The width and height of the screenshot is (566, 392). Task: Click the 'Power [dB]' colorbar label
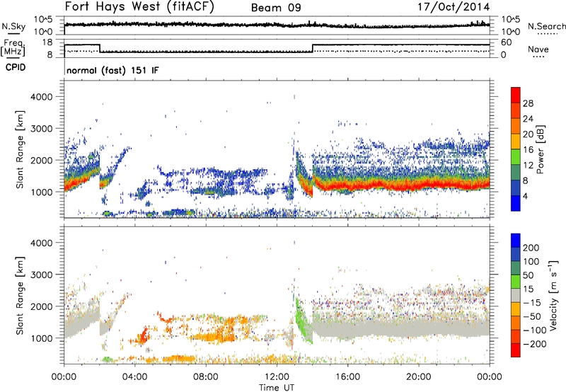click(x=541, y=149)
